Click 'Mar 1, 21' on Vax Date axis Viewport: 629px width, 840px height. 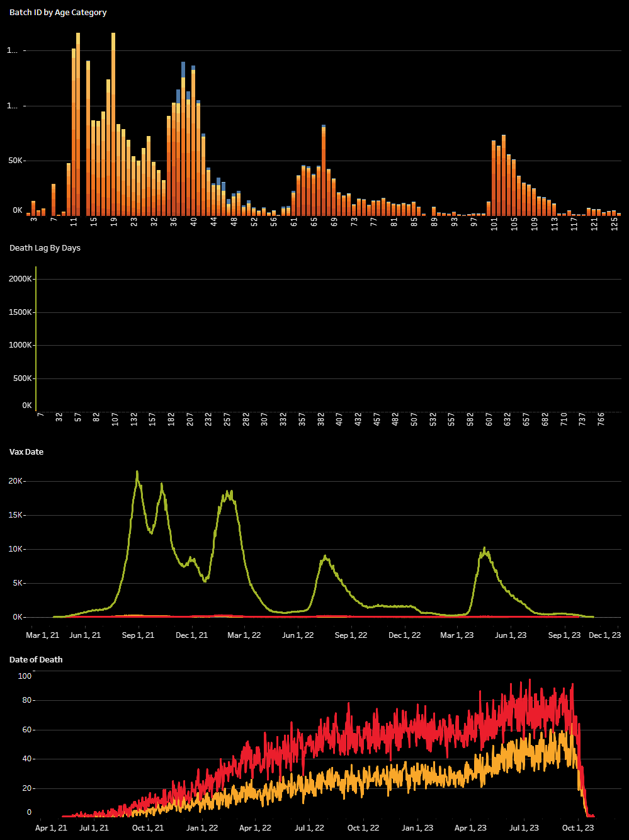tap(43, 635)
